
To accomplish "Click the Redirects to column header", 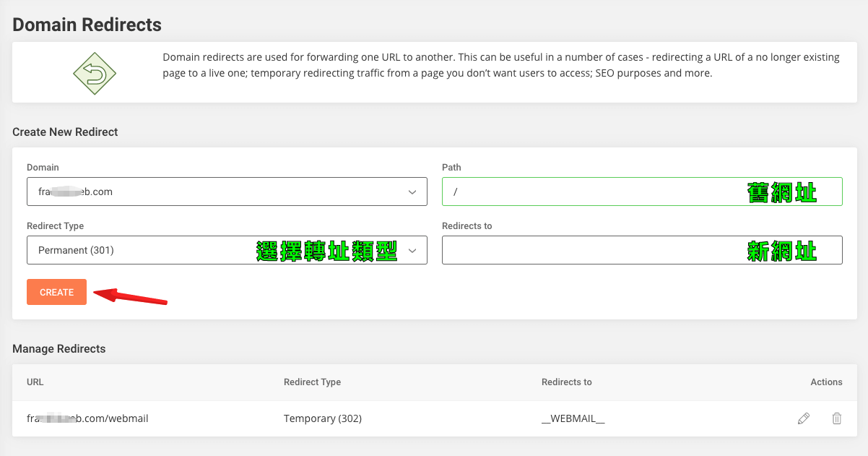I will (567, 382).
